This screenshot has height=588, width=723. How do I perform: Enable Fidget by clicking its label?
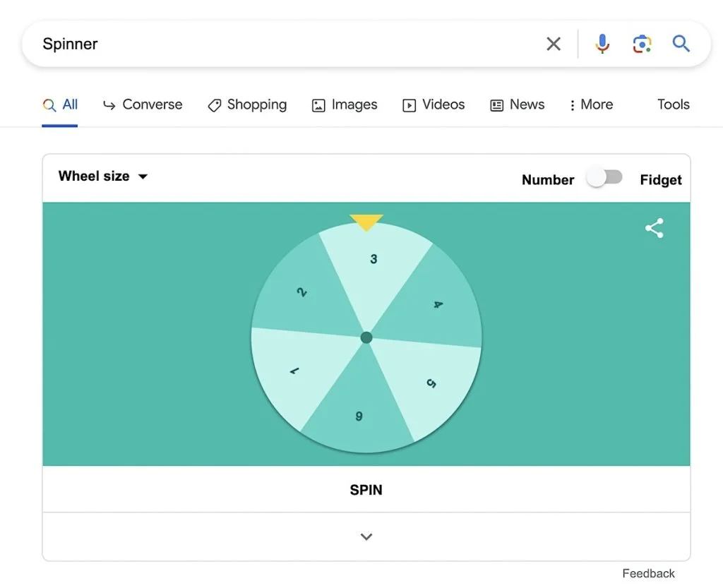point(661,179)
